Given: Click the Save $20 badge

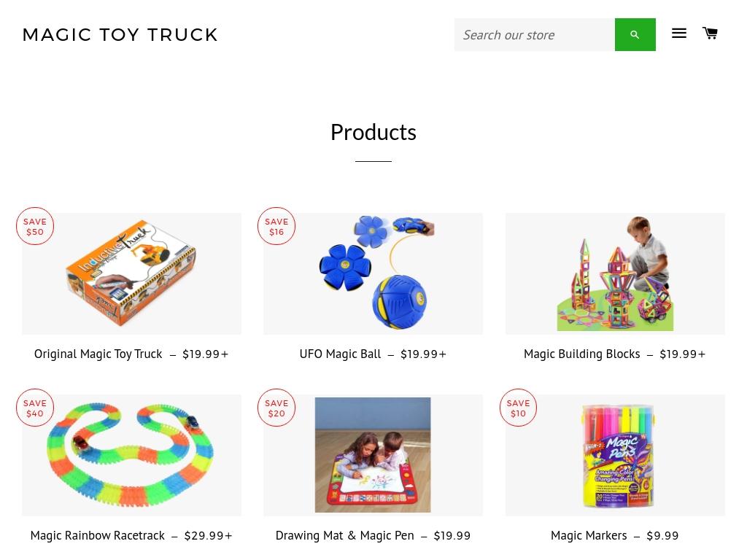Looking at the screenshot, I should pos(276,408).
